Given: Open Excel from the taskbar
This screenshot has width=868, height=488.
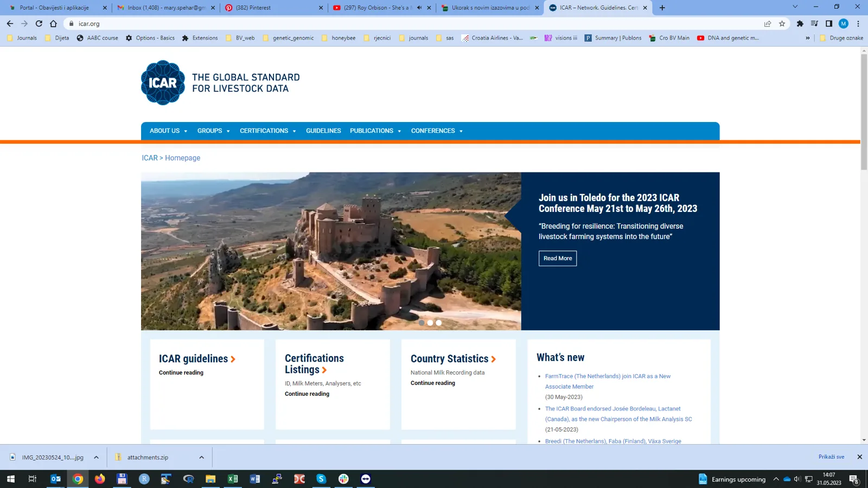Looking at the screenshot, I should tap(233, 479).
